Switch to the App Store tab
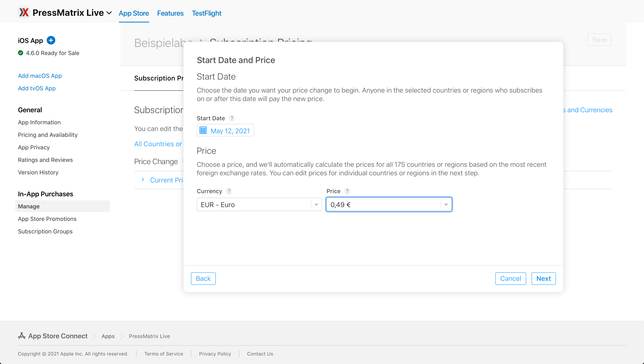 134,13
